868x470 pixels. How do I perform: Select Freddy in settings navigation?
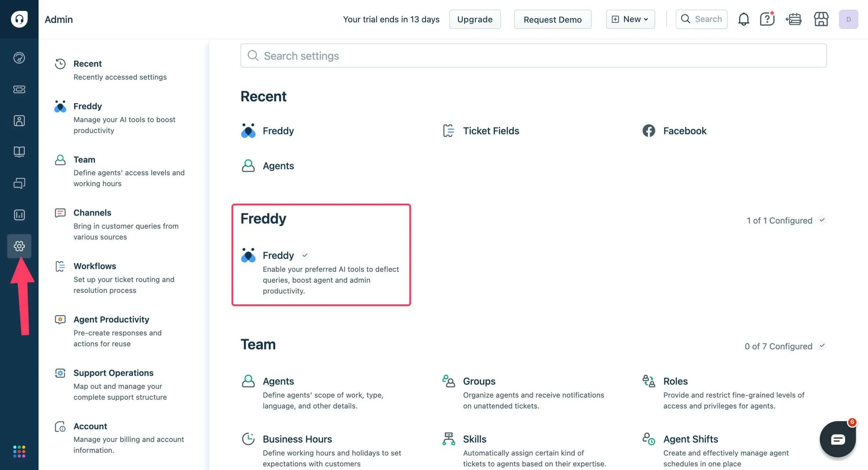pyautogui.click(x=120, y=118)
